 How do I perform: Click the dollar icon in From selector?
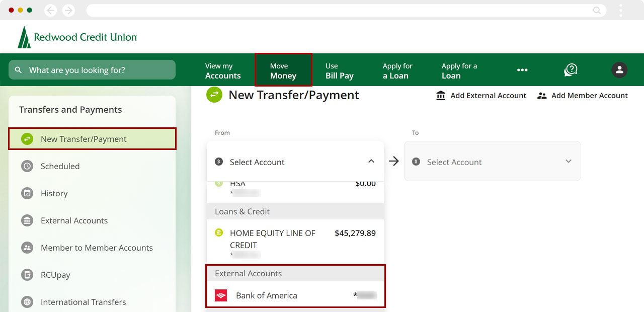point(219,162)
